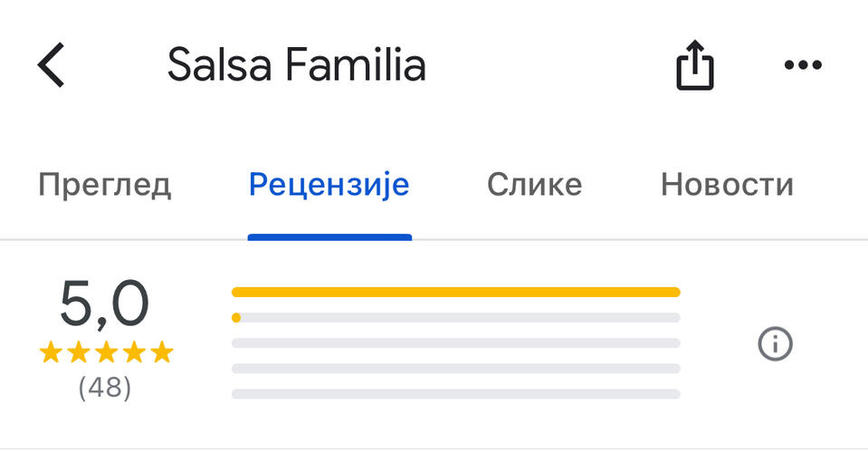Click the second yellow rating star
This screenshot has width=868, height=453.
click(x=79, y=352)
